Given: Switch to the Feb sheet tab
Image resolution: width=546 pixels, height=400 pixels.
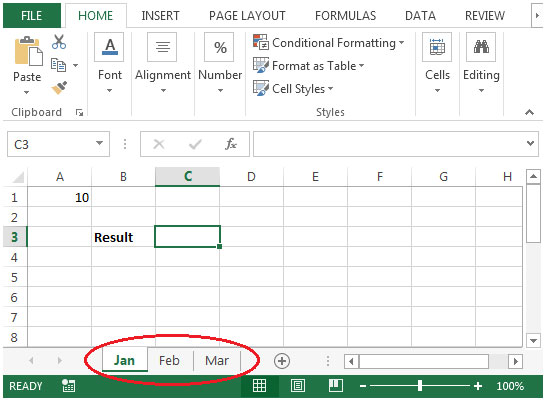Looking at the screenshot, I should (x=169, y=361).
